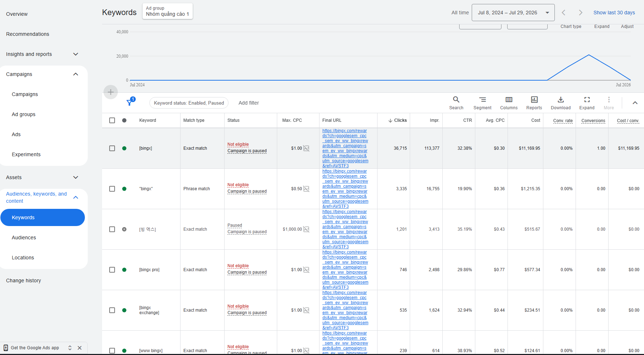Image resolution: width=644 pixels, height=355 pixels.
Task: Open Audiences in the sidebar
Action: pyautogui.click(x=24, y=238)
